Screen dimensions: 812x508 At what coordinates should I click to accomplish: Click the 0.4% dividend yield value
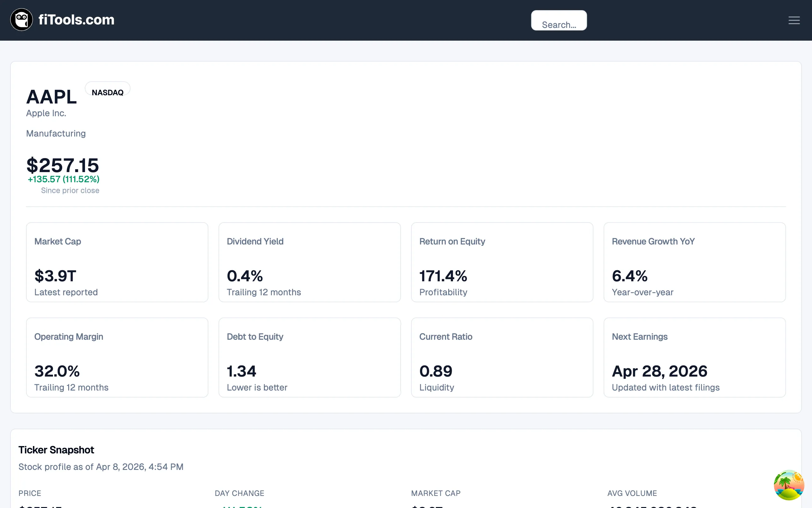click(x=245, y=276)
